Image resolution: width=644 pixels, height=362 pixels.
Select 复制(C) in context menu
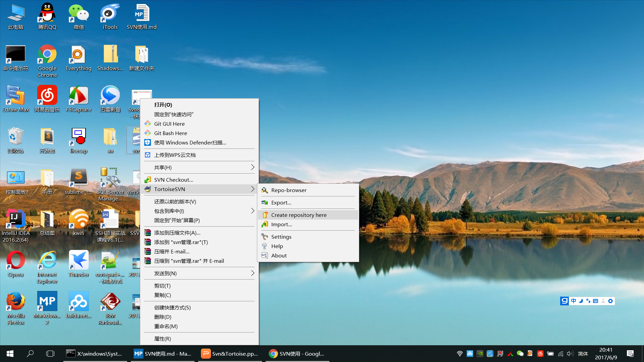199,295
